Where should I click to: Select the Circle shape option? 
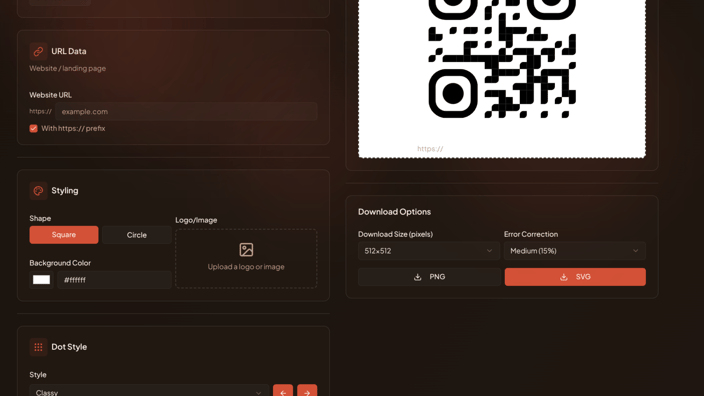point(136,235)
